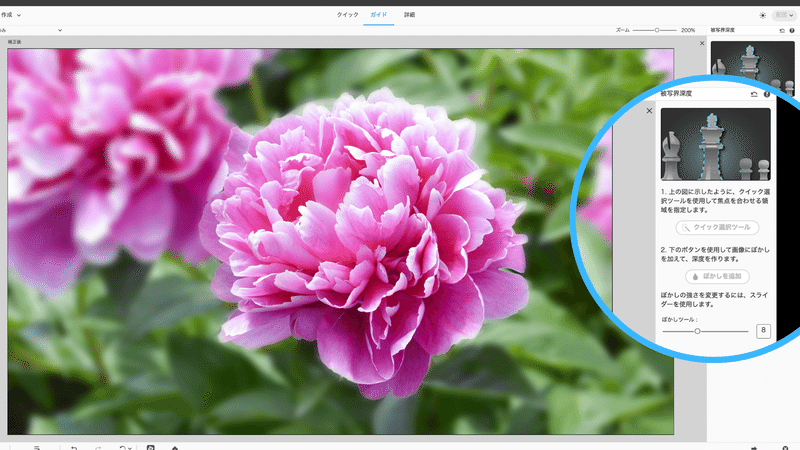Open the 作成 dropdown menu
Screen dimensions: 800x450
point(11,15)
